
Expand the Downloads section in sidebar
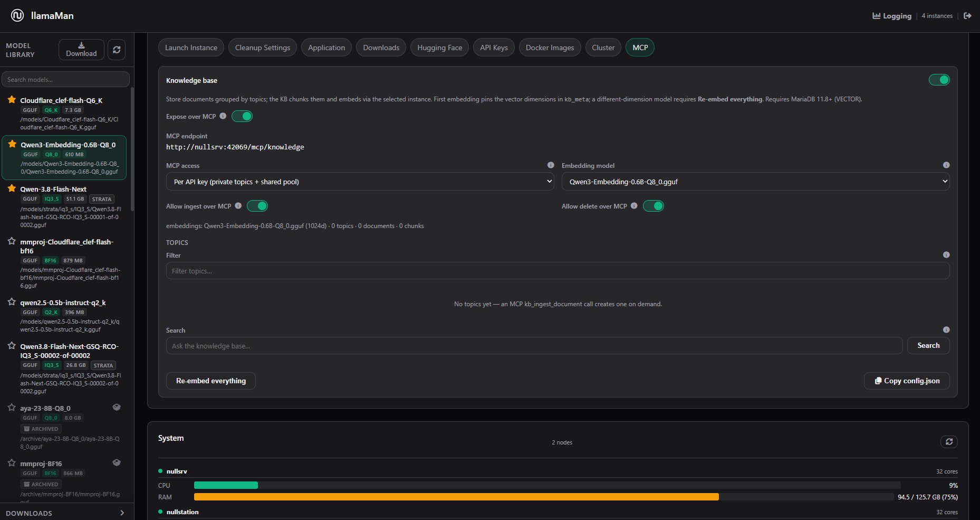pos(66,513)
